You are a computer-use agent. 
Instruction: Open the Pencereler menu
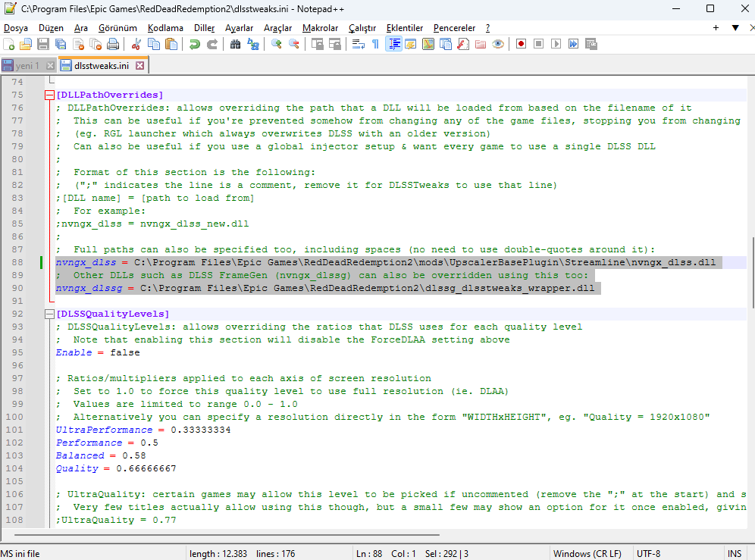click(x=454, y=28)
